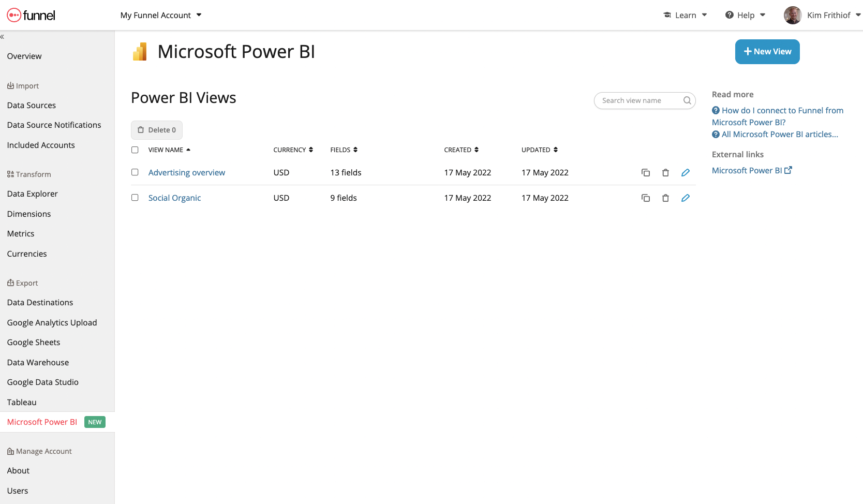The image size is (863, 504).
Task: Open Included Accounts
Action: click(41, 145)
